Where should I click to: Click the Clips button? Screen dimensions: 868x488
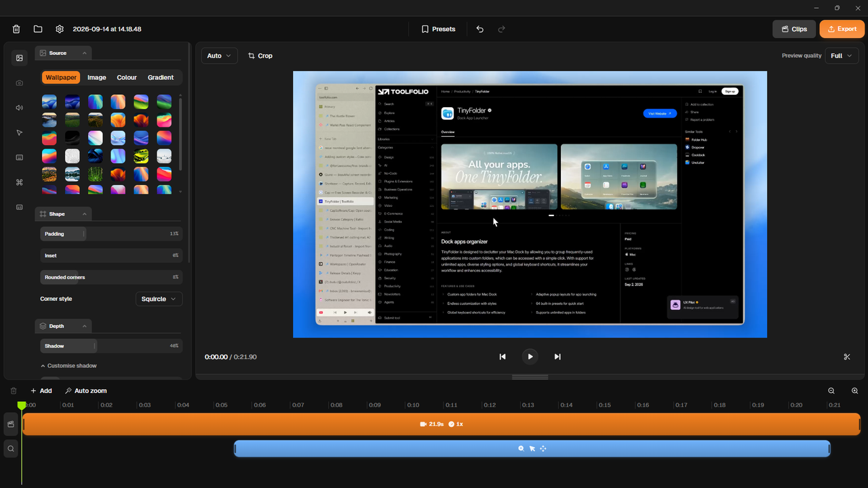pyautogui.click(x=794, y=29)
